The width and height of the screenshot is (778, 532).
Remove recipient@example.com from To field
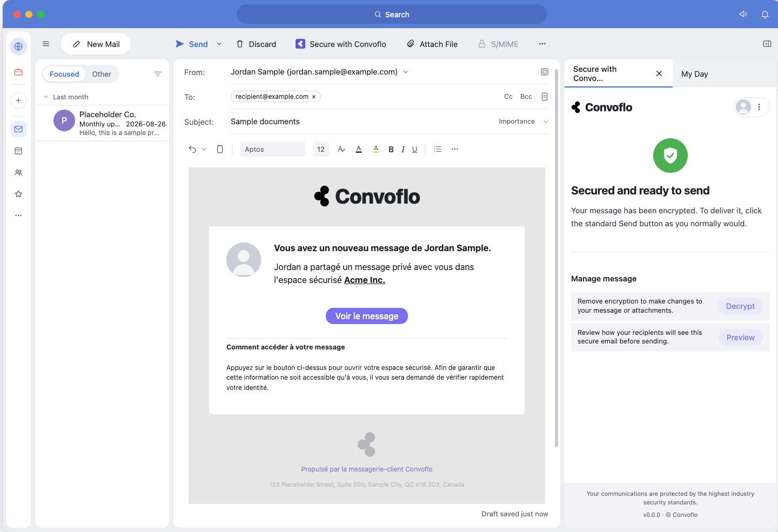point(314,97)
